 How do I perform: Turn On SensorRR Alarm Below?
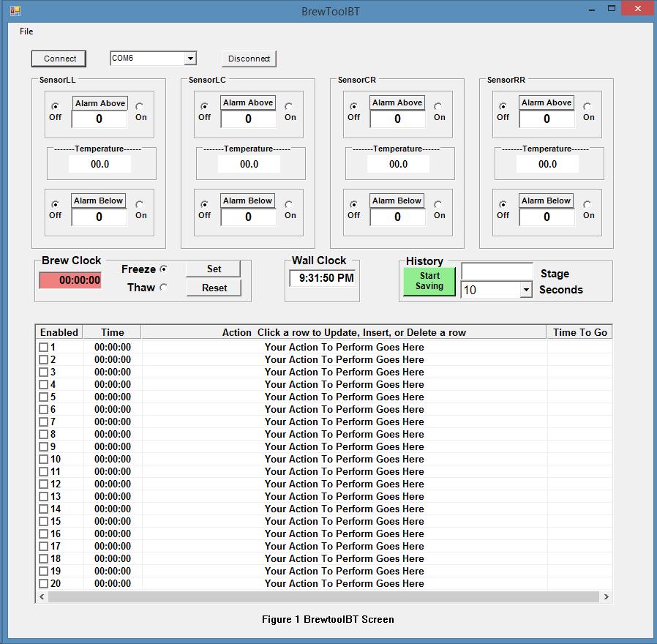click(x=587, y=205)
